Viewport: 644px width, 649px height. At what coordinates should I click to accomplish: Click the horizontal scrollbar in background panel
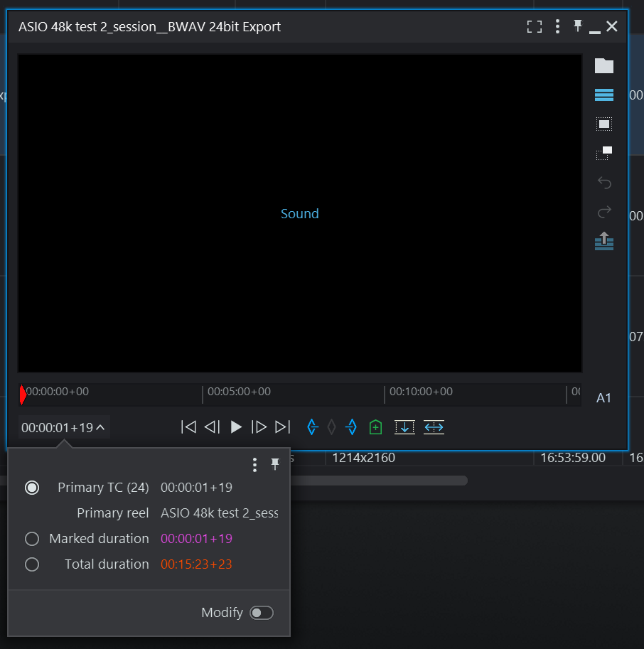(x=379, y=481)
